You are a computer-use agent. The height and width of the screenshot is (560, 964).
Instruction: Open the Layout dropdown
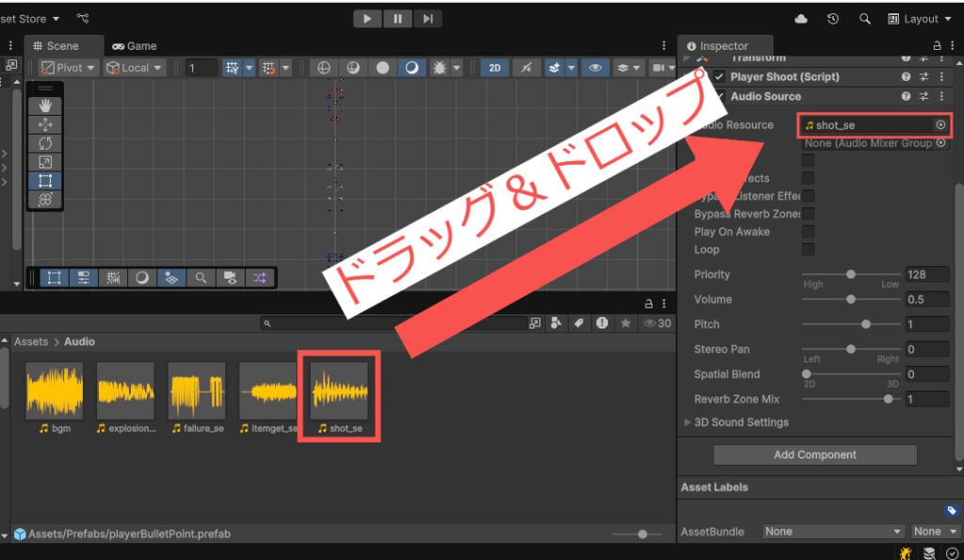coord(920,19)
